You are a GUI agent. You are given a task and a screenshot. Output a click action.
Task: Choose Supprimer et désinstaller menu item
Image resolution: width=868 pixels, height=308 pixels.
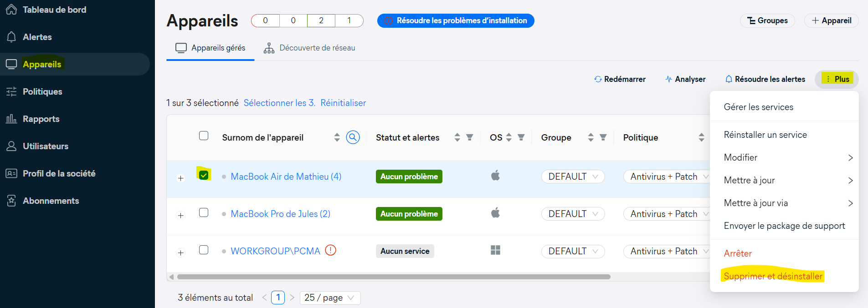[x=784, y=276]
